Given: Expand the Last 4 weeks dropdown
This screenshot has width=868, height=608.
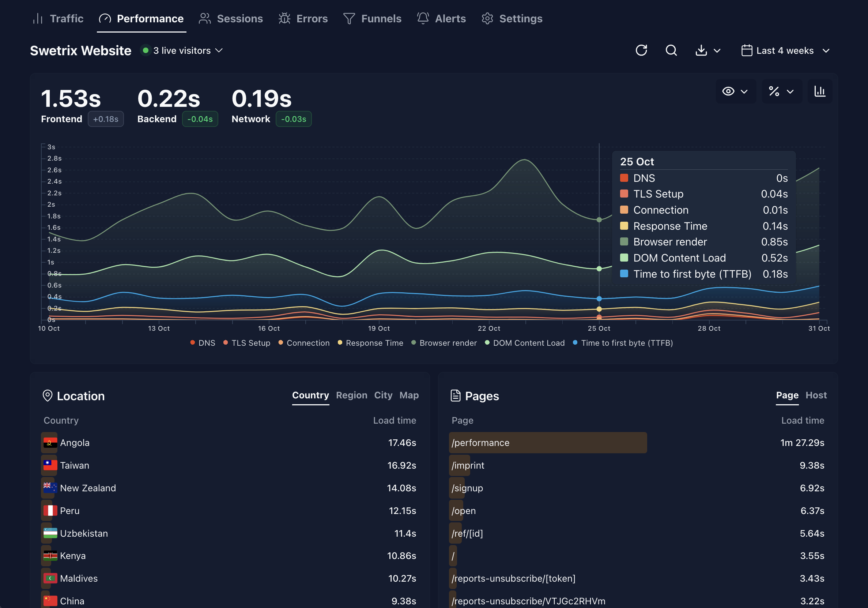Looking at the screenshot, I should 785,50.
